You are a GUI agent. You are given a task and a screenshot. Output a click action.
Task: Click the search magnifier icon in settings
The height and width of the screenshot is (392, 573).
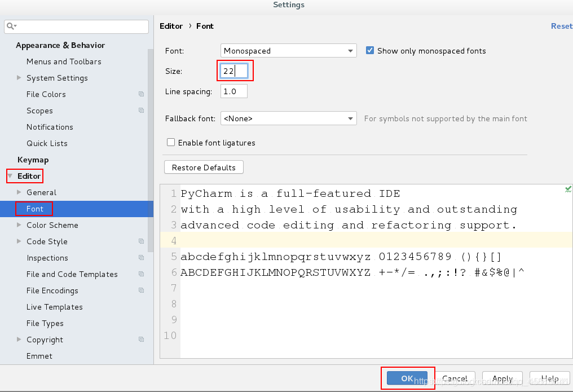tap(11, 26)
